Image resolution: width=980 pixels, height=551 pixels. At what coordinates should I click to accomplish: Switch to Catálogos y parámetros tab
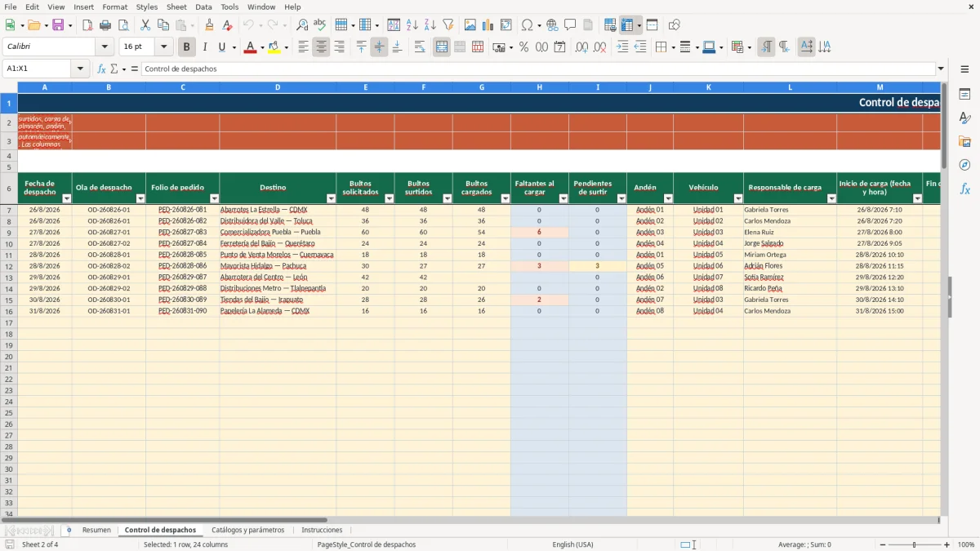[x=248, y=530]
